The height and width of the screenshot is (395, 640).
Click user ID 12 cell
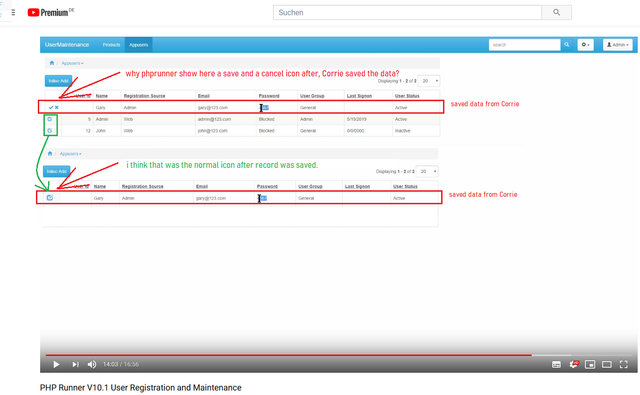pyautogui.click(x=88, y=131)
